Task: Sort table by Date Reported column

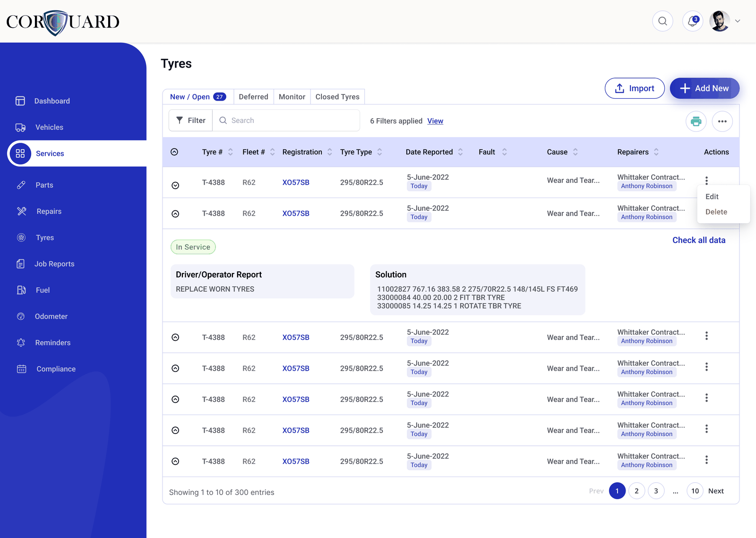Action: 460,152
